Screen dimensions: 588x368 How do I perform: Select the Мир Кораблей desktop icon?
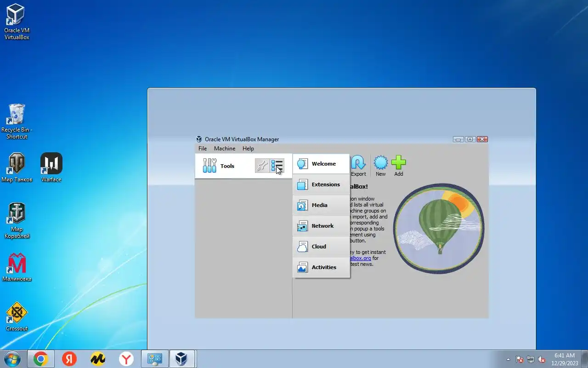click(x=17, y=220)
